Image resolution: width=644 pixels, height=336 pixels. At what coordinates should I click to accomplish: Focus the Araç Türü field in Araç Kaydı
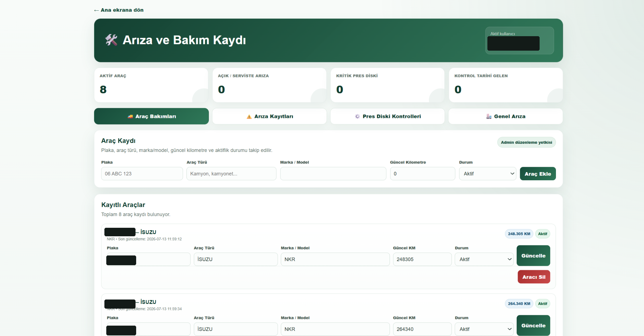[x=231, y=174]
